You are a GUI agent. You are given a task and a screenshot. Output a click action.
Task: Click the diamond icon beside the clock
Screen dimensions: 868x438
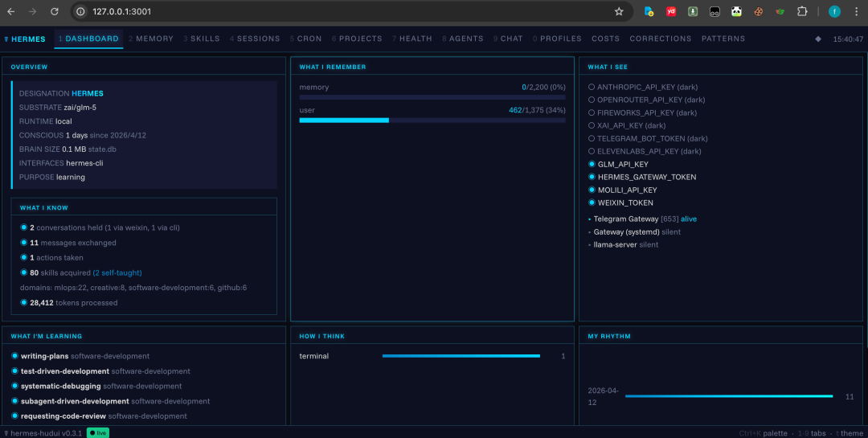coord(818,39)
